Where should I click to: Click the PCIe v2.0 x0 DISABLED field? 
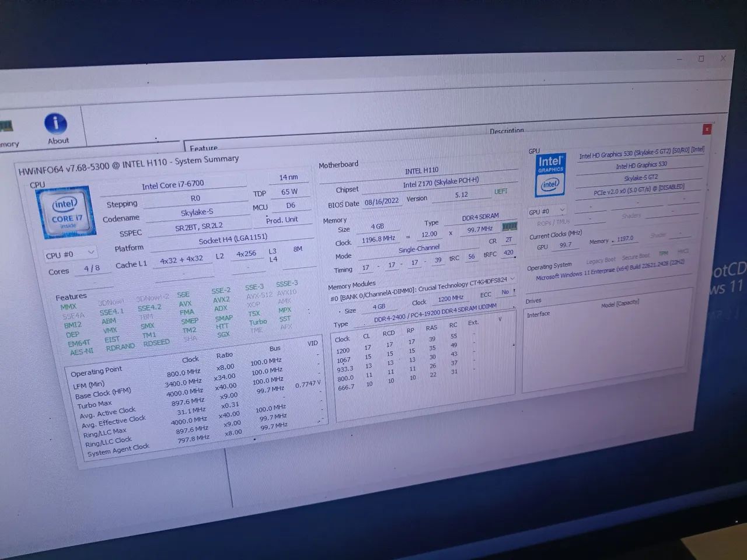[639, 190]
